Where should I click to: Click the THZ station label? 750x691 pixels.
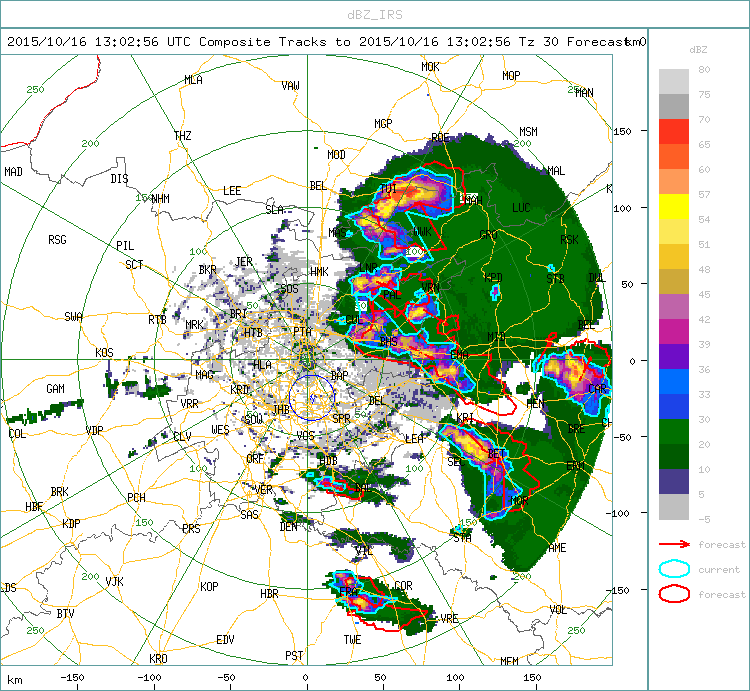[183, 135]
